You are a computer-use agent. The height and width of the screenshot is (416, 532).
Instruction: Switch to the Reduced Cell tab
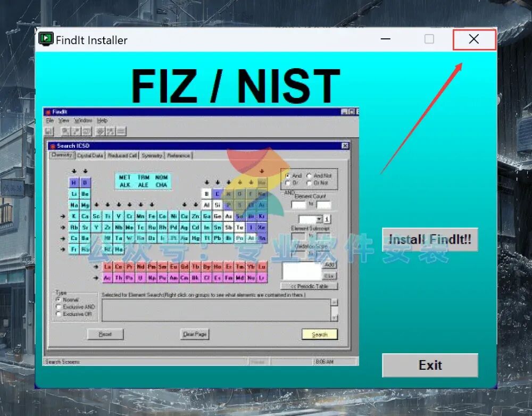click(x=122, y=155)
